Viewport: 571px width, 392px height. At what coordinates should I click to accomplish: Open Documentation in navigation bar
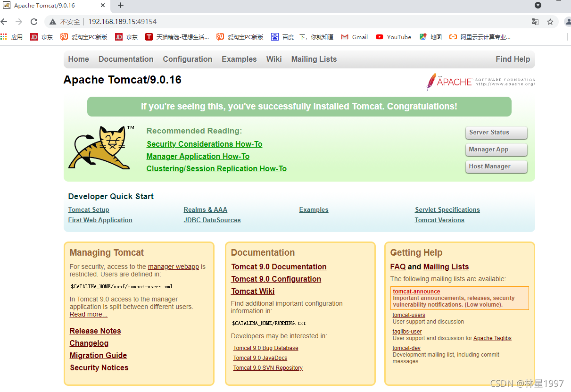tap(126, 59)
